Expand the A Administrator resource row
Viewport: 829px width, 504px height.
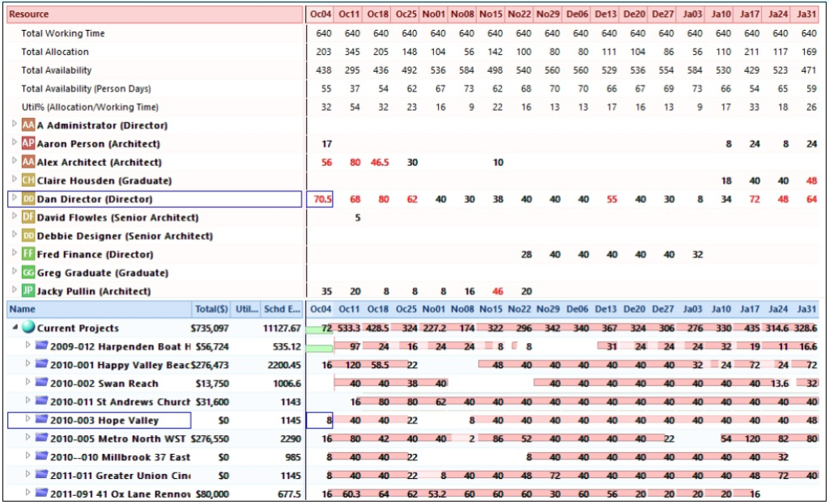[x=15, y=124]
